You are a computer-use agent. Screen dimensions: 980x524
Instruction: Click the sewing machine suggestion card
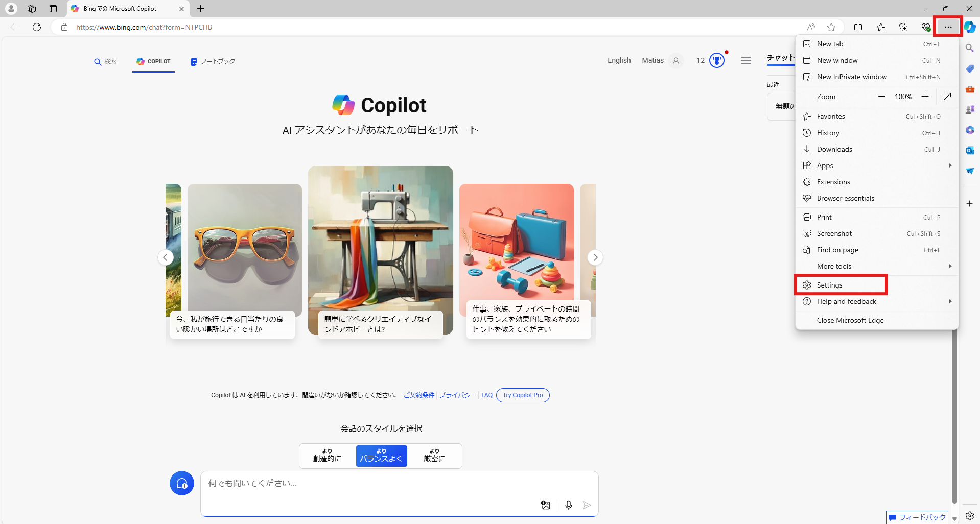tap(380, 250)
